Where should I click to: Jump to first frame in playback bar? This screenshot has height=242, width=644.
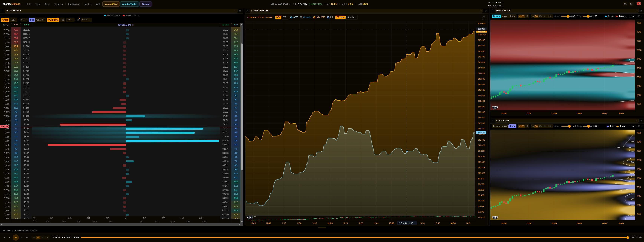(4, 237)
